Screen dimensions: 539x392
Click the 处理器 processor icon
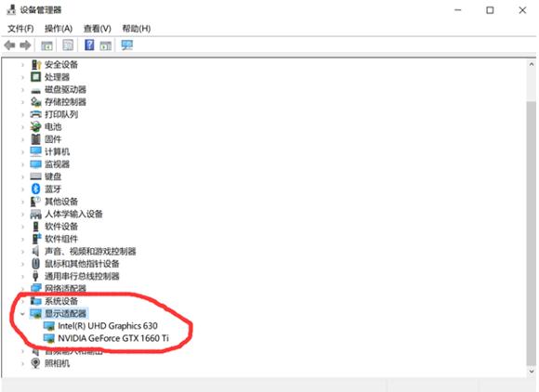click(x=35, y=77)
